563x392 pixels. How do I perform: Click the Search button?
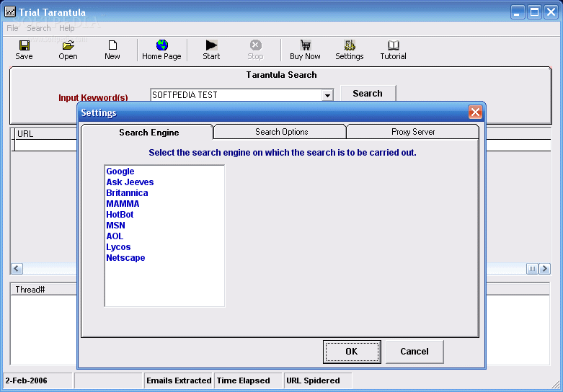click(x=368, y=94)
